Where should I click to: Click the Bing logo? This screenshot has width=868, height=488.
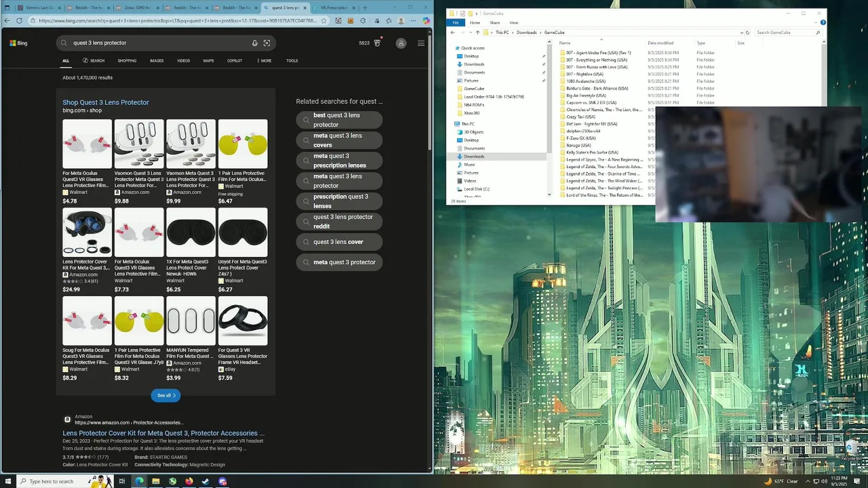(x=18, y=43)
